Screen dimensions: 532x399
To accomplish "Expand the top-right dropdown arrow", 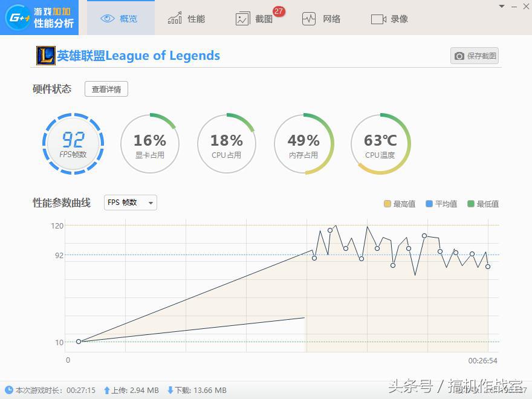I will tap(502, 6).
